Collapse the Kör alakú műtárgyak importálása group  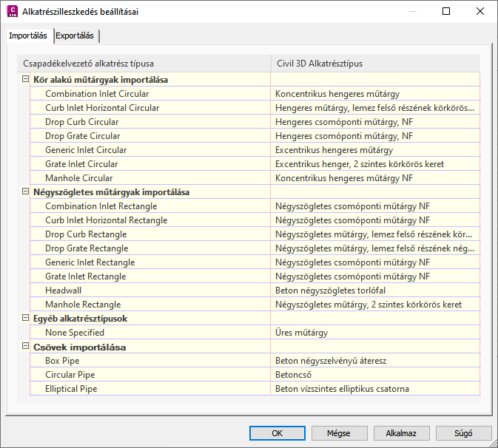click(25, 80)
